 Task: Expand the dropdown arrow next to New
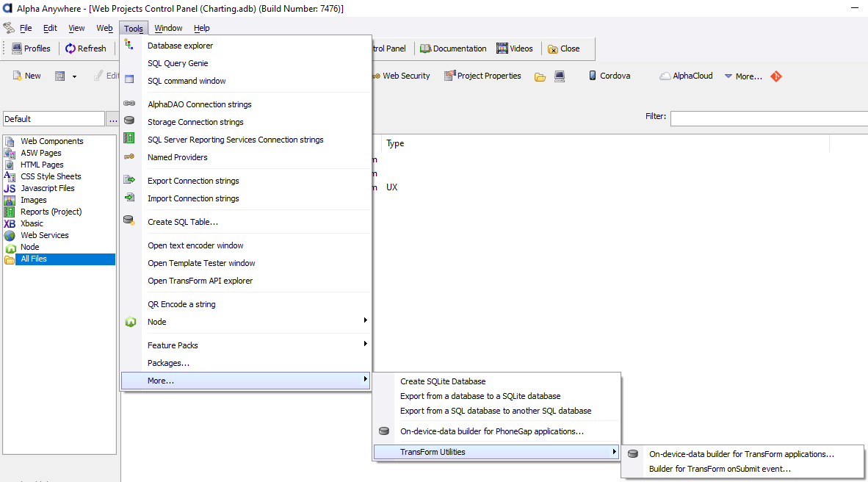click(74, 76)
